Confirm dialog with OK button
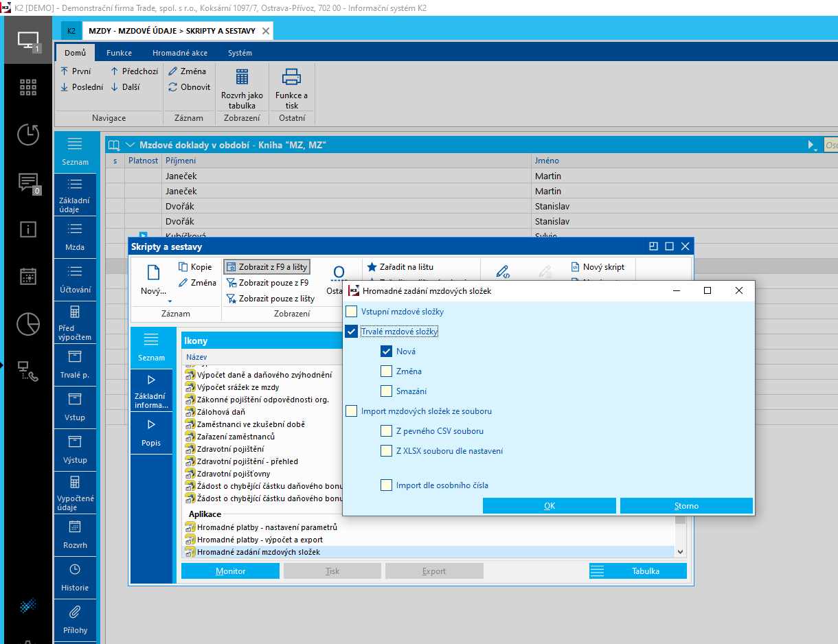 click(550, 506)
